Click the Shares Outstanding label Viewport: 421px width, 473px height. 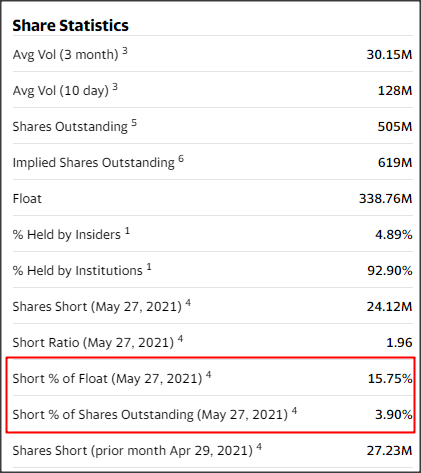click(70, 127)
